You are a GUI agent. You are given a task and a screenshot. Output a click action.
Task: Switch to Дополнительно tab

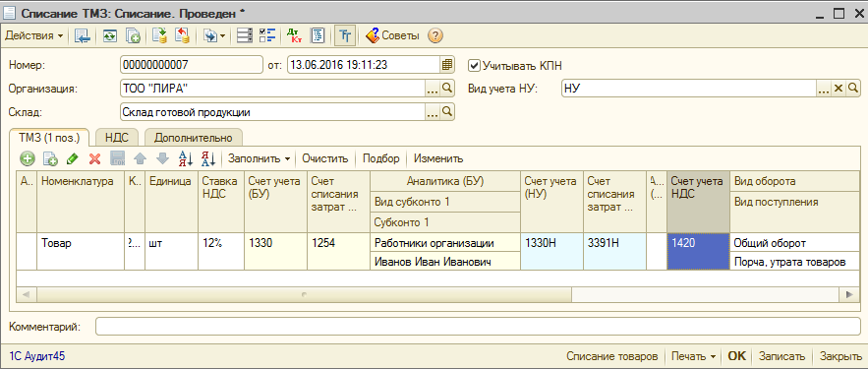(194, 138)
